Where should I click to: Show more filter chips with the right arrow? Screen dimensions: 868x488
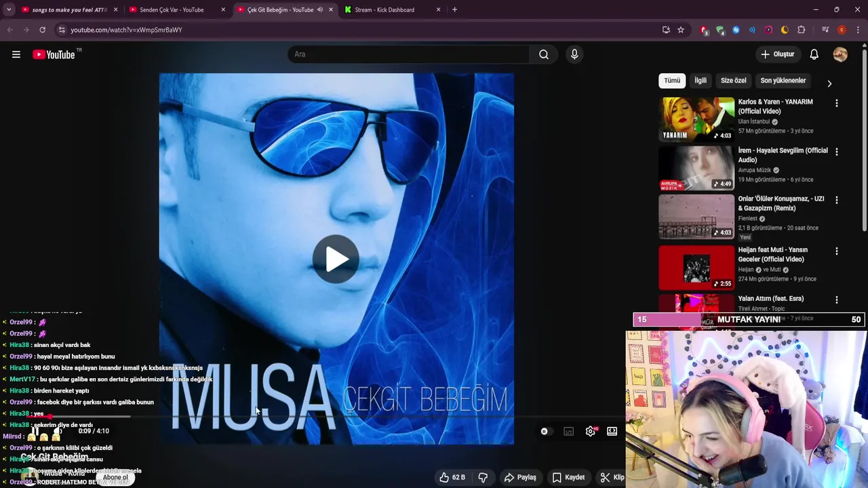click(x=829, y=83)
